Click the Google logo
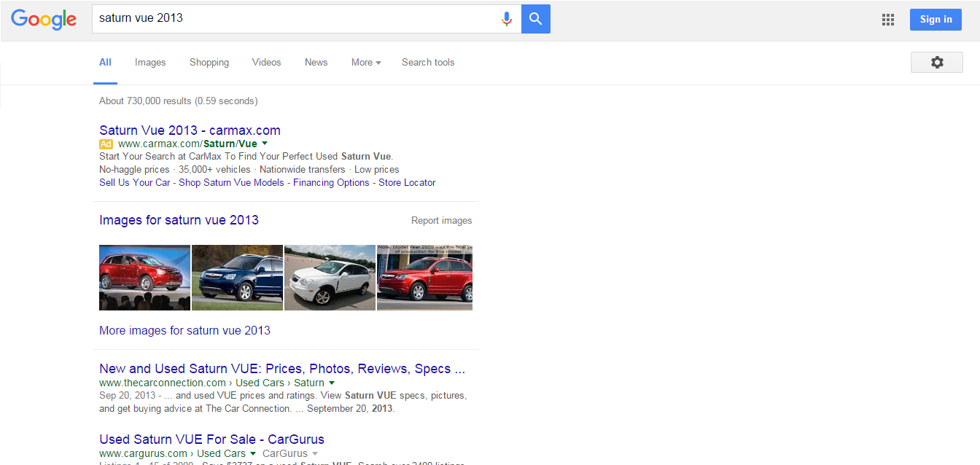This screenshot has height=465, width=980. [x=44, y=20]
